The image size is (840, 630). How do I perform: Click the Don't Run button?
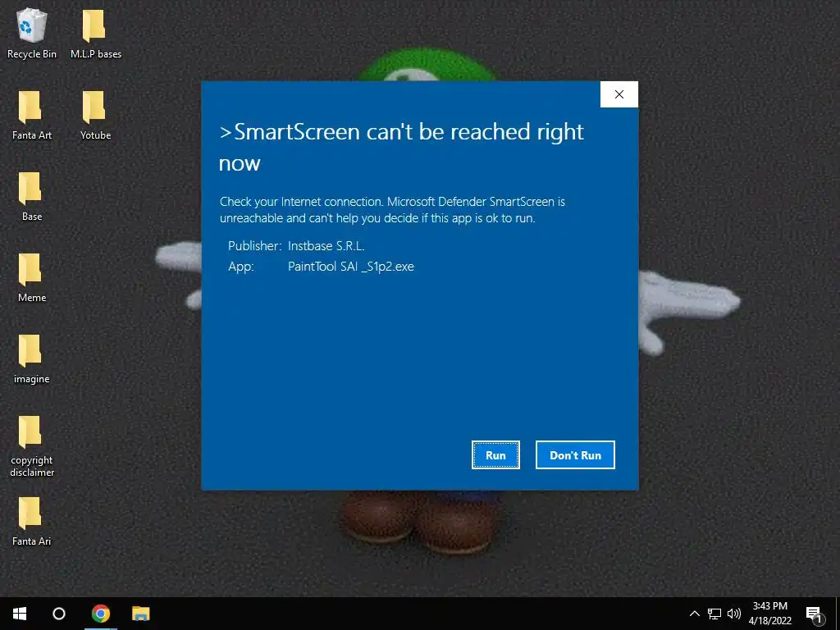point(575,454)
